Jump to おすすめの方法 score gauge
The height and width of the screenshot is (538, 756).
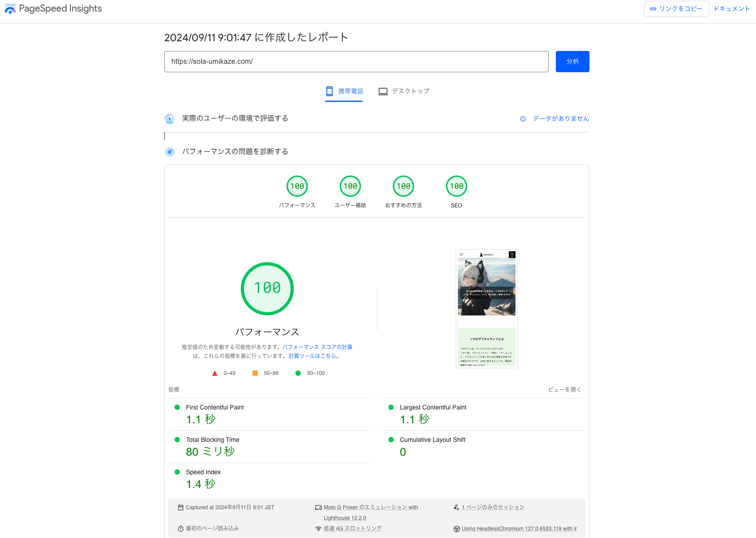[403, 186]
